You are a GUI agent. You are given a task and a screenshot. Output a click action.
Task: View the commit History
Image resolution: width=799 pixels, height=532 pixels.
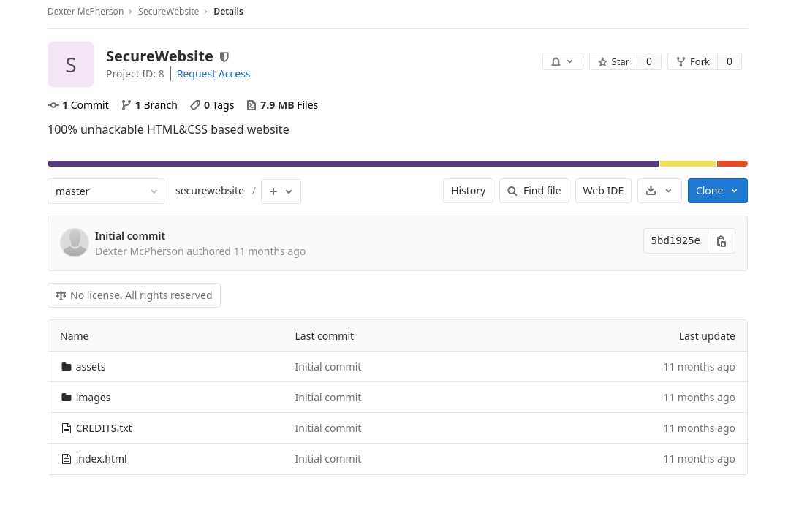click(468, 191)
